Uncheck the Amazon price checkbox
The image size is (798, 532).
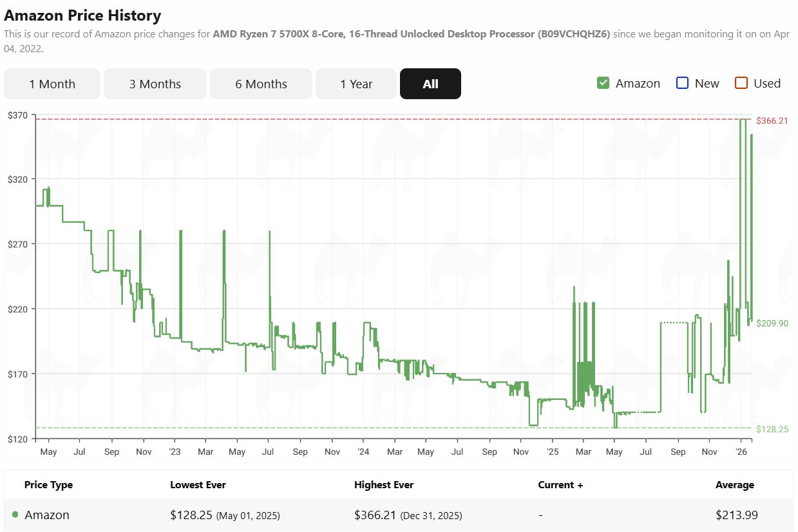pyautogui.click(x=603, y=83)
